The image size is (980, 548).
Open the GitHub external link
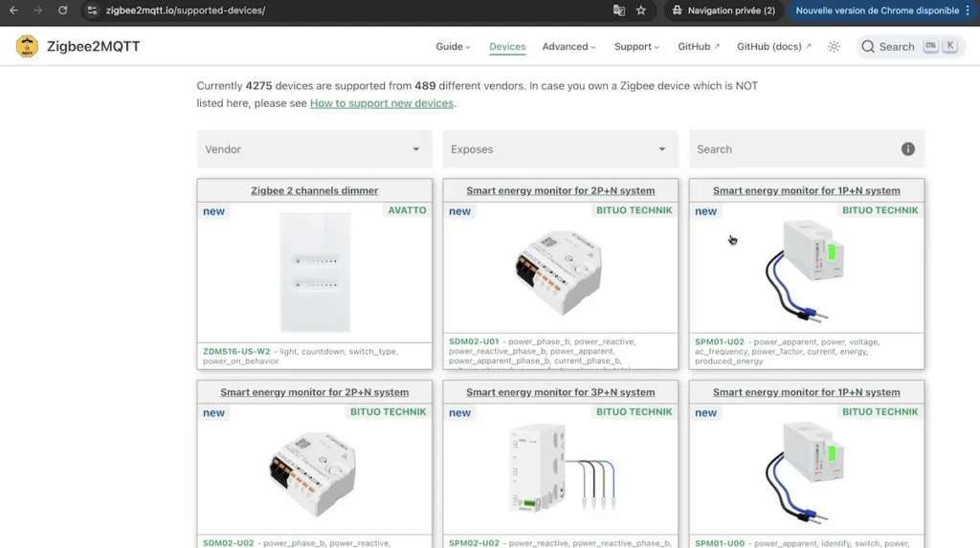tap(699, 46)
